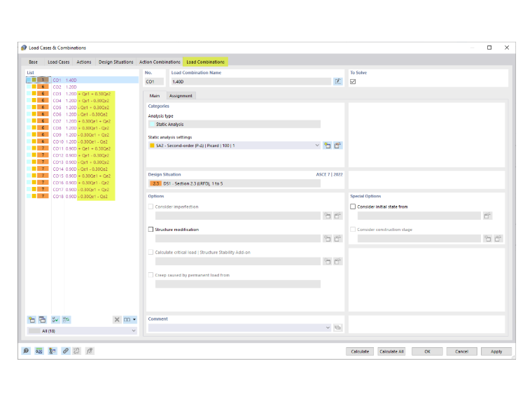Click edit stability analysis settings icon
Viewport: 532px width, 399px height.
click(337, 261)
